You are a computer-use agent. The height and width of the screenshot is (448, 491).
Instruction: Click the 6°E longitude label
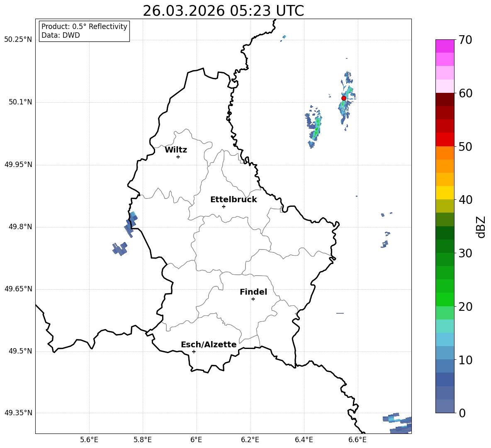[x=196, y=440]
